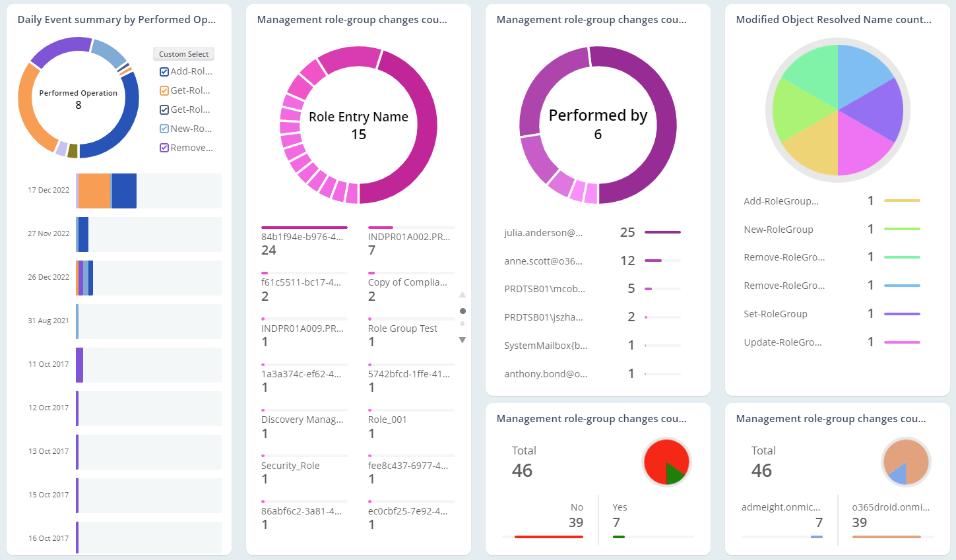Screen dimensions: 956x560
Task: Uncheck the Add-Rol... legend checkbox
Action: tap(164, 72)
